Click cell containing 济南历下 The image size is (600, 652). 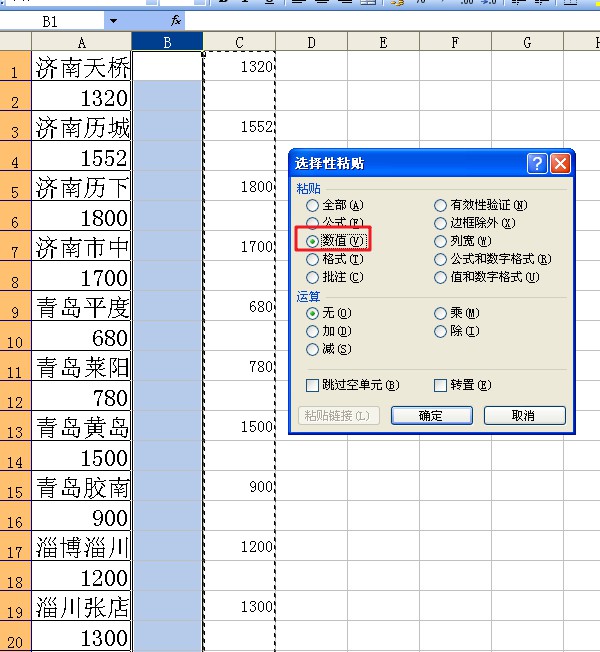click(81, 185)
